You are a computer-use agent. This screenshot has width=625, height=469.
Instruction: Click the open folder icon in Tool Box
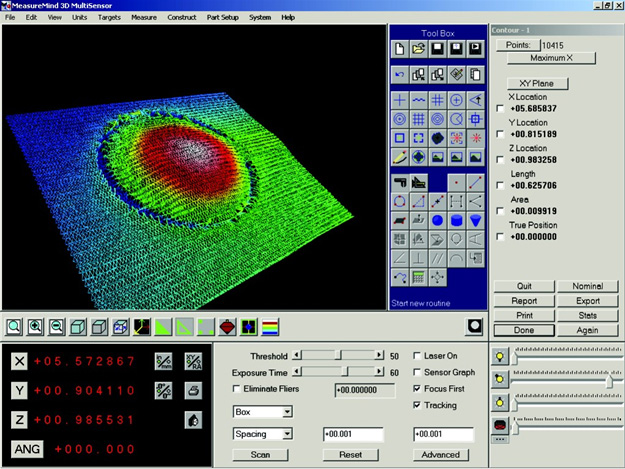[419, 48]
